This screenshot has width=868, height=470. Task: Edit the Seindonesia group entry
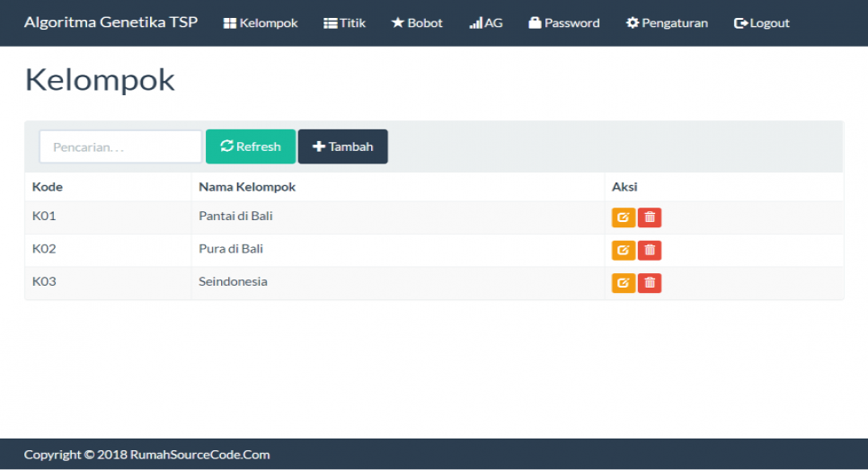(623, 283)
